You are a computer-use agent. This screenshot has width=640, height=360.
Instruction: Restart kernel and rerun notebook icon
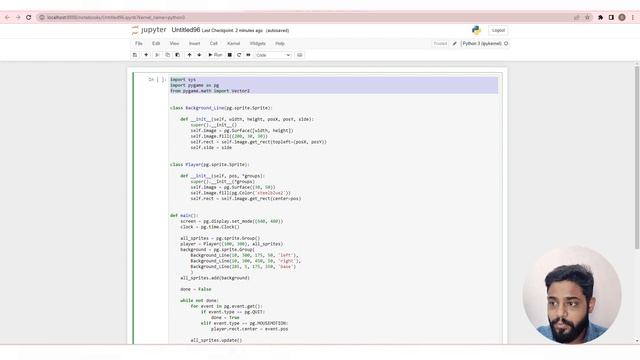[x=249, y=55]
